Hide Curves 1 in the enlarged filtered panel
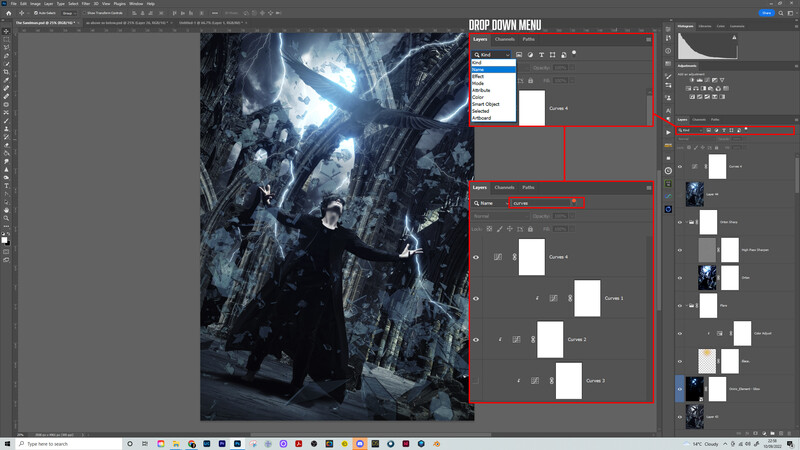Viewport: 800px width, 450px height. [x=476, y=298]
